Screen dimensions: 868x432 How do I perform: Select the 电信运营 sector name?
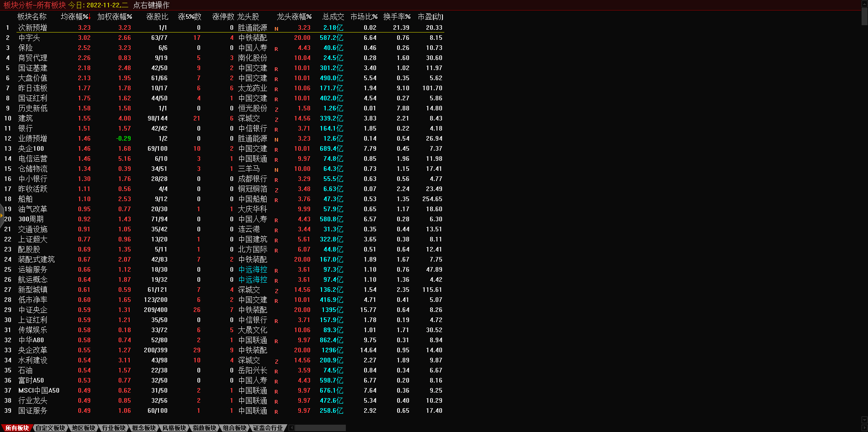33,159
